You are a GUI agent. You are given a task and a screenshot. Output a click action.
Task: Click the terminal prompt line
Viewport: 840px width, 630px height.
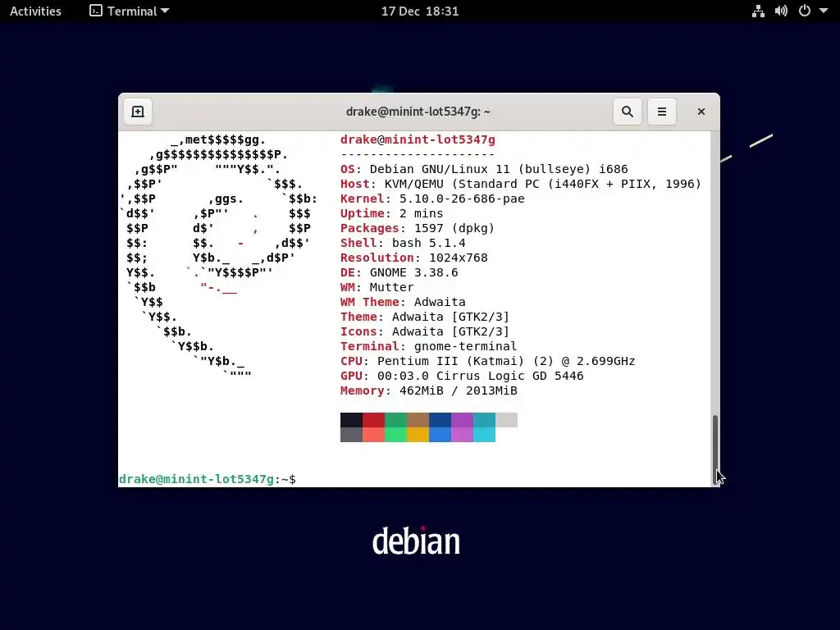tap(208, 479)
